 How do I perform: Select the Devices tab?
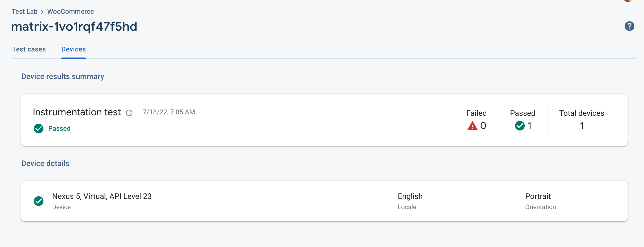pyautogui.click(x=73, y=49)
